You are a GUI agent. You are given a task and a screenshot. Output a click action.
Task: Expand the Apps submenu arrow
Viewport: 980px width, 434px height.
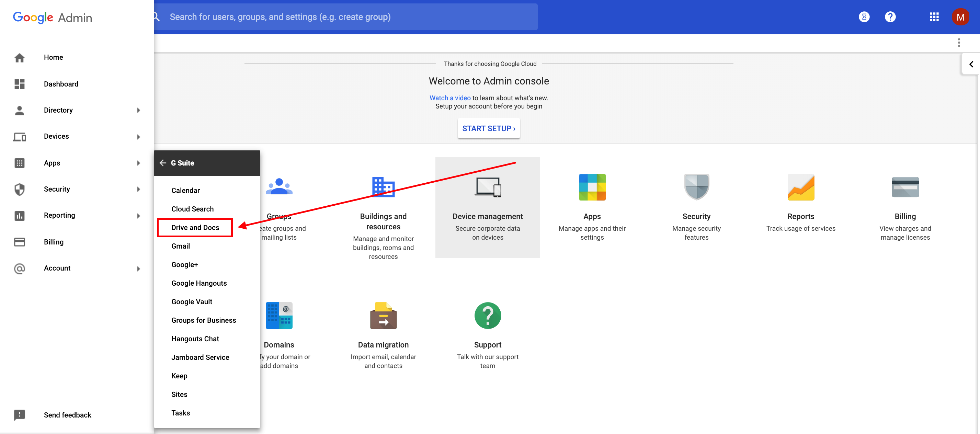click(138, 163)
